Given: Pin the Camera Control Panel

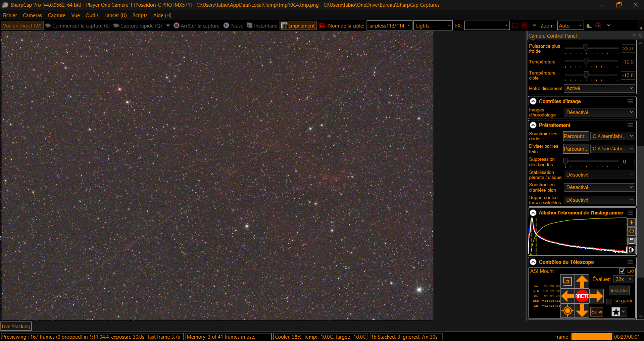Looking at the screenshot, I should tap(641, 36).
